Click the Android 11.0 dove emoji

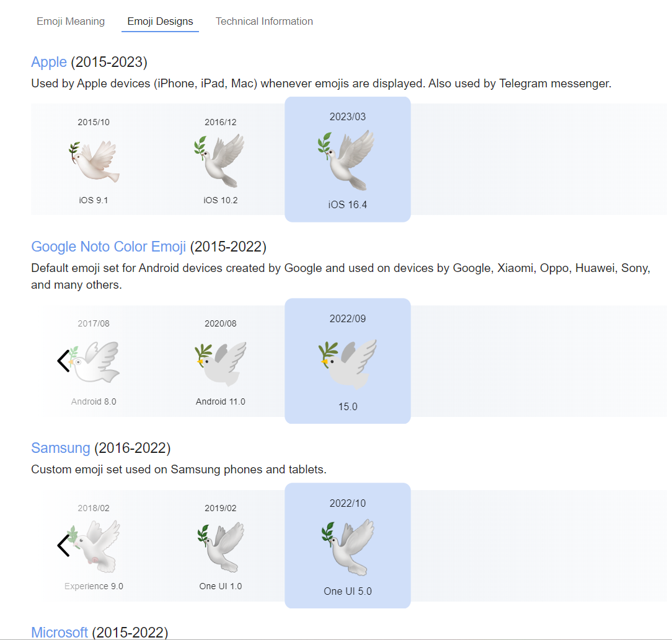220,362
